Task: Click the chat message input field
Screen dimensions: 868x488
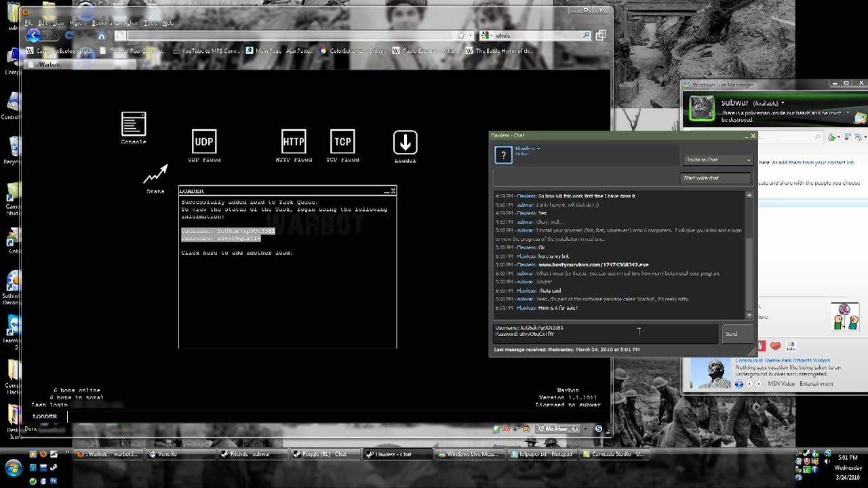Action: pyautogui.click(x=605, y=333)
